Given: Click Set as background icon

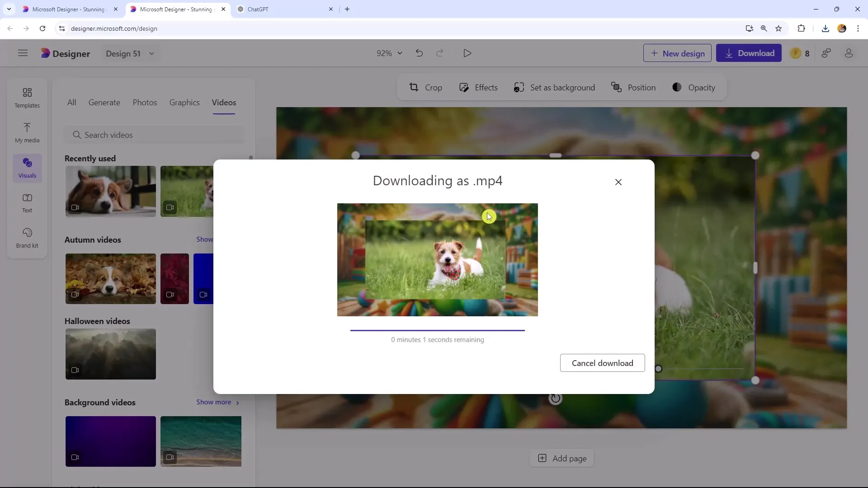Looking at the screenshot, I should click(x=519, y=88).
